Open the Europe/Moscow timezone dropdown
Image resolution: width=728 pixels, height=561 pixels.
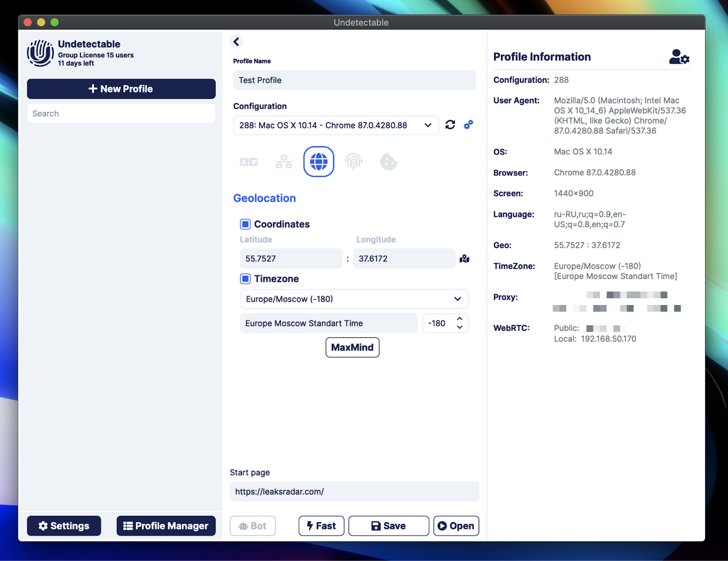pyautogui.click(x=354, y=299)
